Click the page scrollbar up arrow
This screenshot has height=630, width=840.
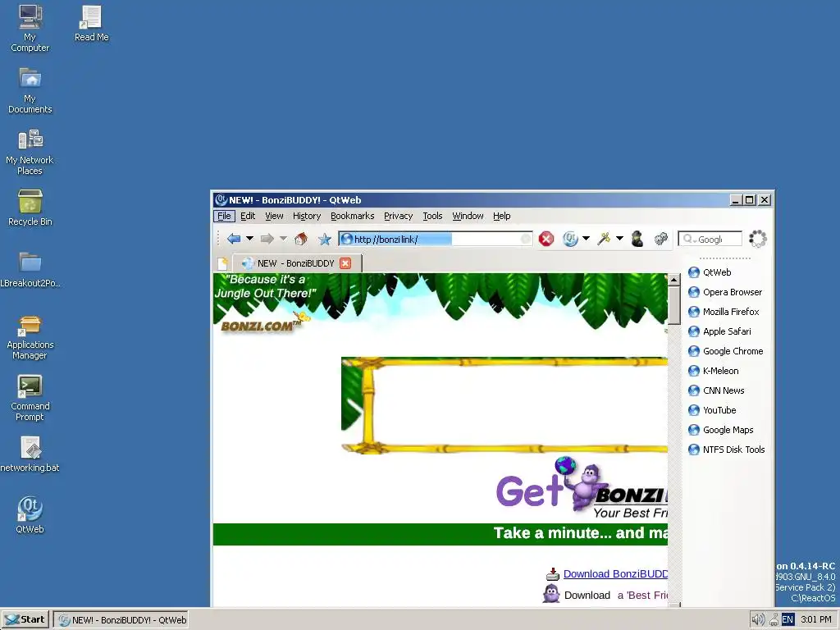pos(674,280)
